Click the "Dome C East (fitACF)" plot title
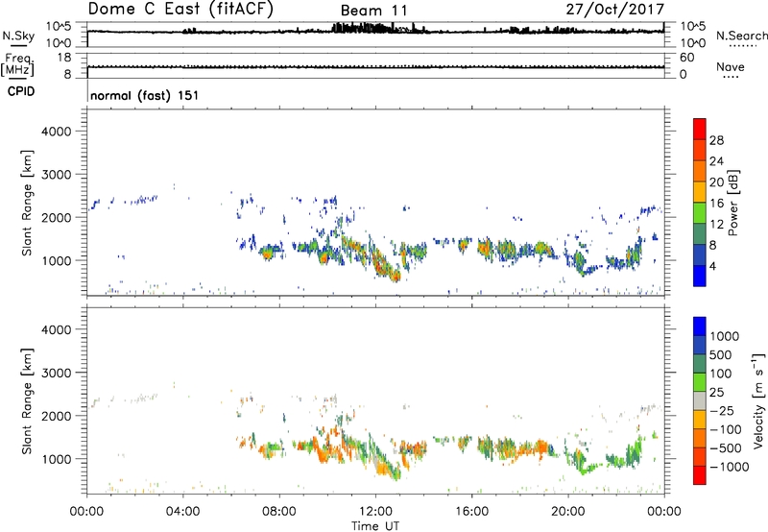 click(180, 9)
